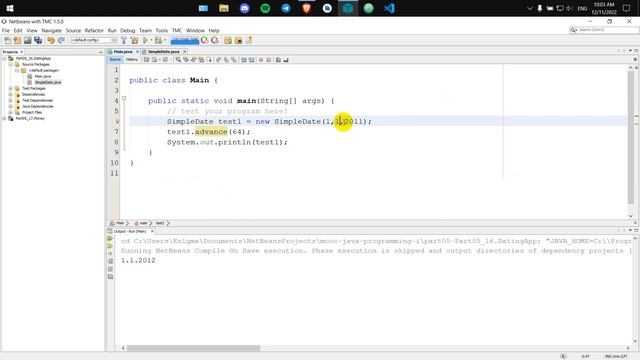Open the Navigate menu

click(x=51, y=31)
